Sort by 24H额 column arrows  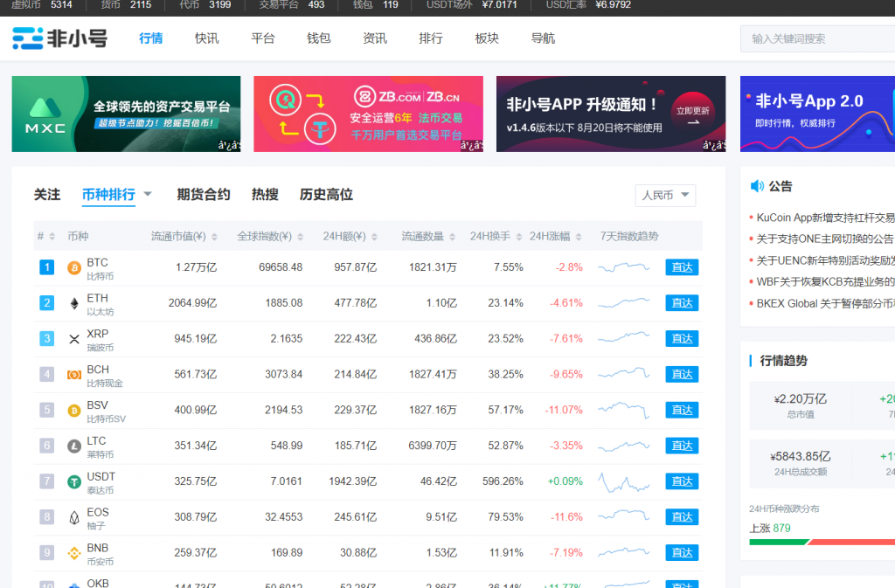[374, 237]
